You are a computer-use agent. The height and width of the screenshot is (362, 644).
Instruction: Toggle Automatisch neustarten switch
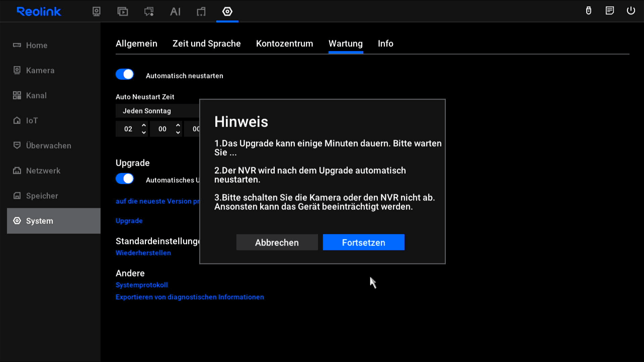[x=125, y=74]
